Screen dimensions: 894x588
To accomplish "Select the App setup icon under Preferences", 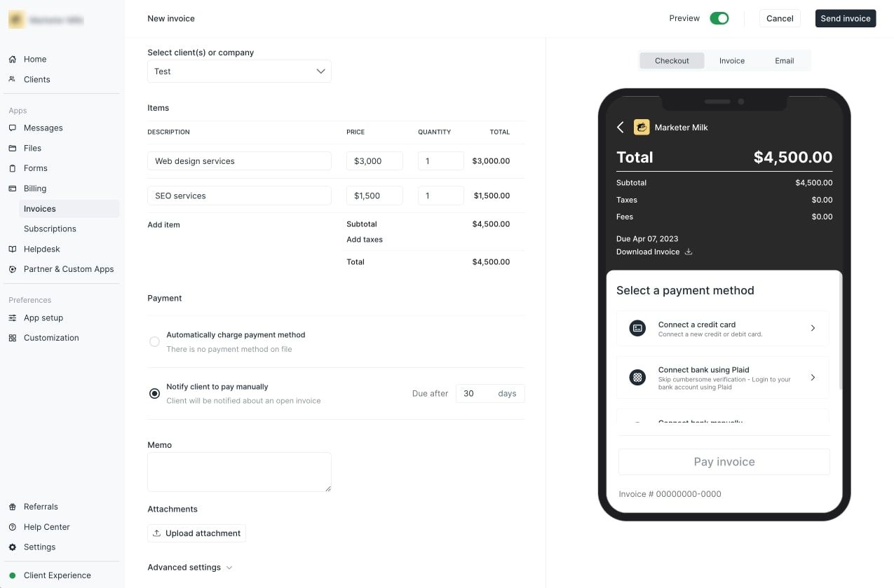I will (x=13, y=317).
